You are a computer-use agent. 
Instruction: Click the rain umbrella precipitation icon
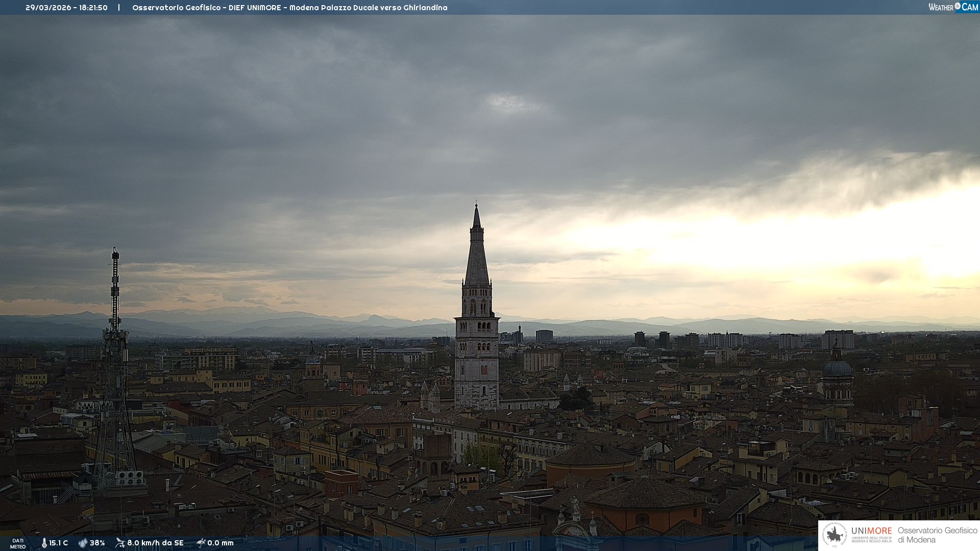(x=201, y=543)
